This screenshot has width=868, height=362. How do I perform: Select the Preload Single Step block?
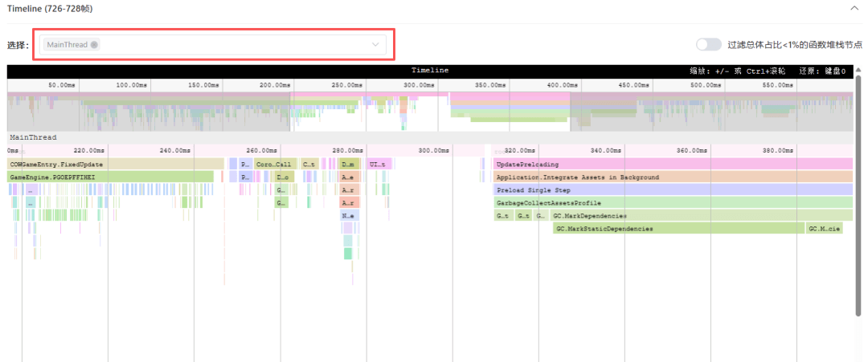[674, 189]
